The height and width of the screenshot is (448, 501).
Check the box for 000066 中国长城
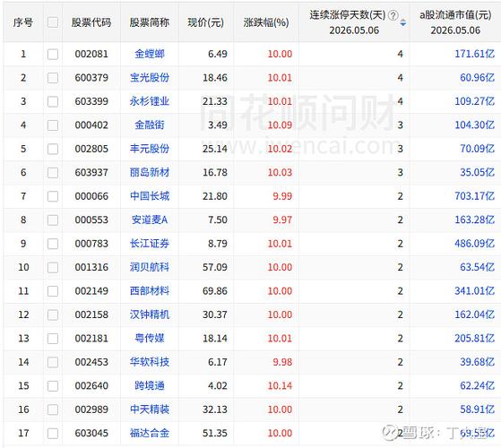(x=53, y=196)
